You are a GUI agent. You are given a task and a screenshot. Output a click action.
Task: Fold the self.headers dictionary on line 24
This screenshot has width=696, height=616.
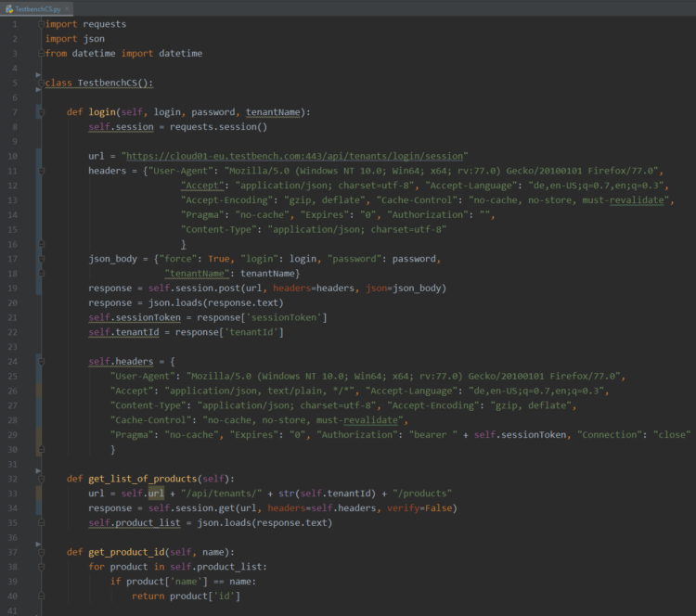tap(41, 362)
